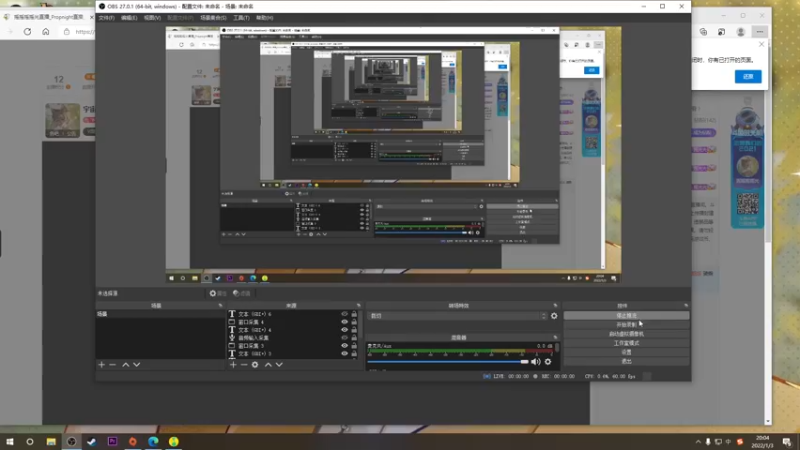
Task: Open 麦克风/Aux audio settings gear
Action: click(x=548, y=362)
